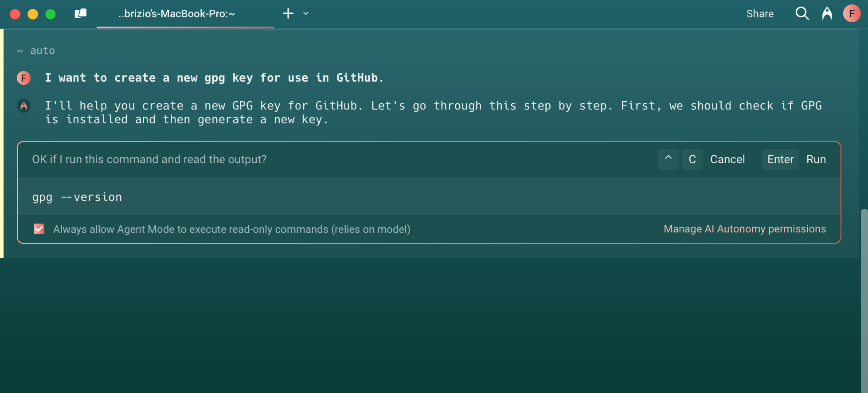Open Manage AI Autonomy permissions link
The width and height of the screenshot is (868, 393).
[x=745, y=229]
